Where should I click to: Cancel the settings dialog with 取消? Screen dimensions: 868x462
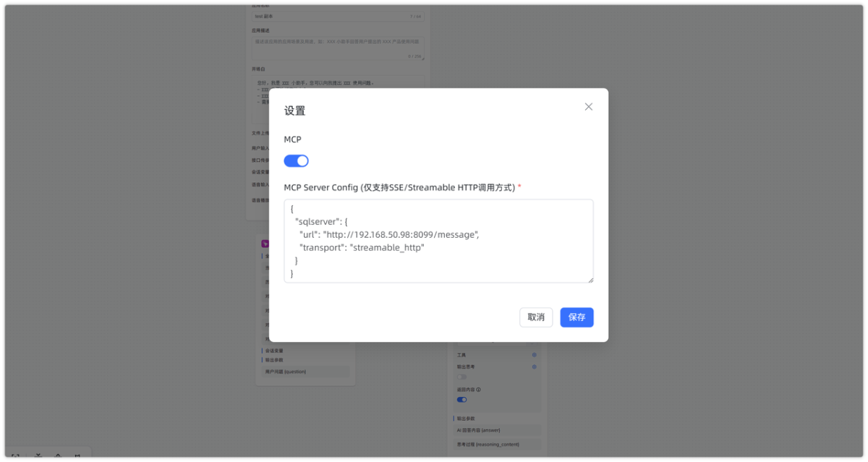535,317
